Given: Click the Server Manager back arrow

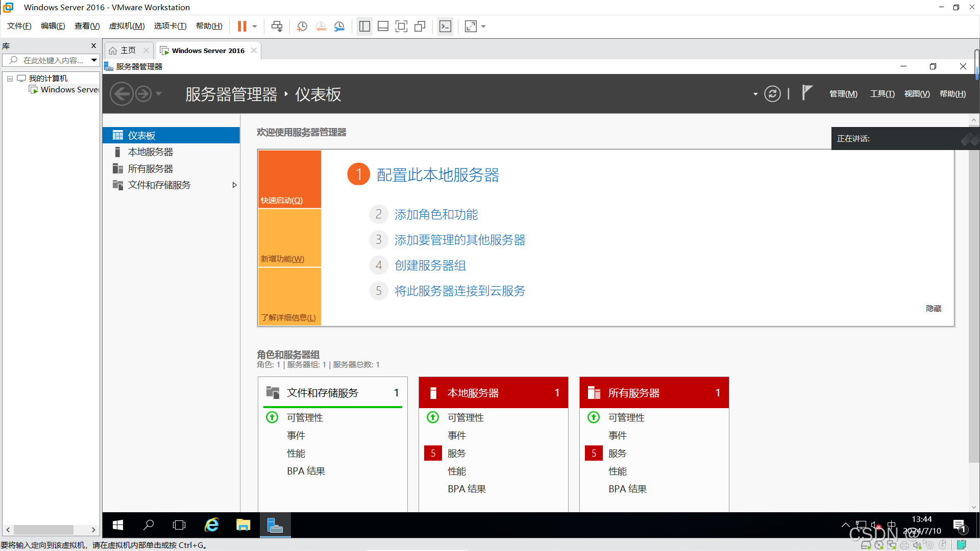Looking at the screenshot, I should 121,94.
